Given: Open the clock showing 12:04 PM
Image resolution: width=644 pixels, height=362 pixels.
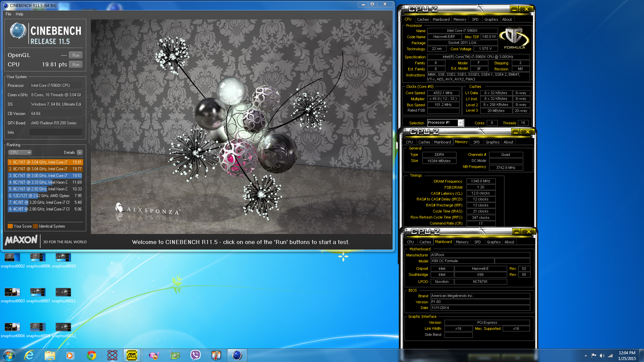Looking at the screenshot, I should click(627, 356).
